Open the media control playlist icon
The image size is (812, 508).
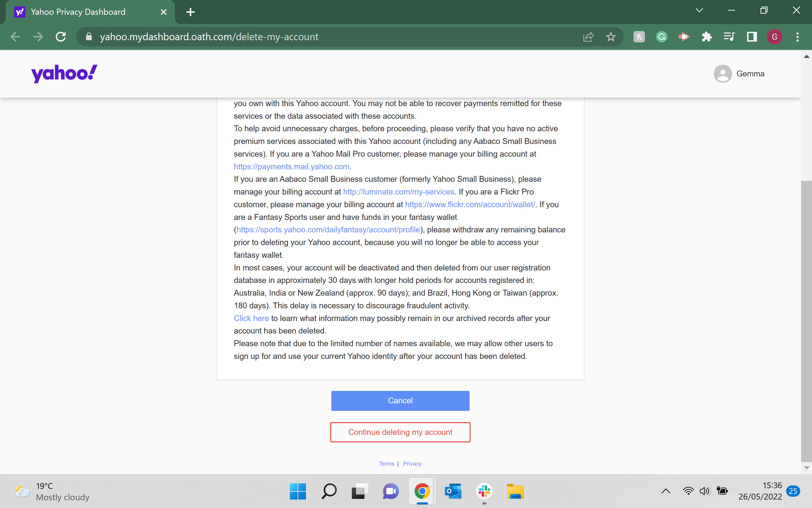(x=729, y=37)
